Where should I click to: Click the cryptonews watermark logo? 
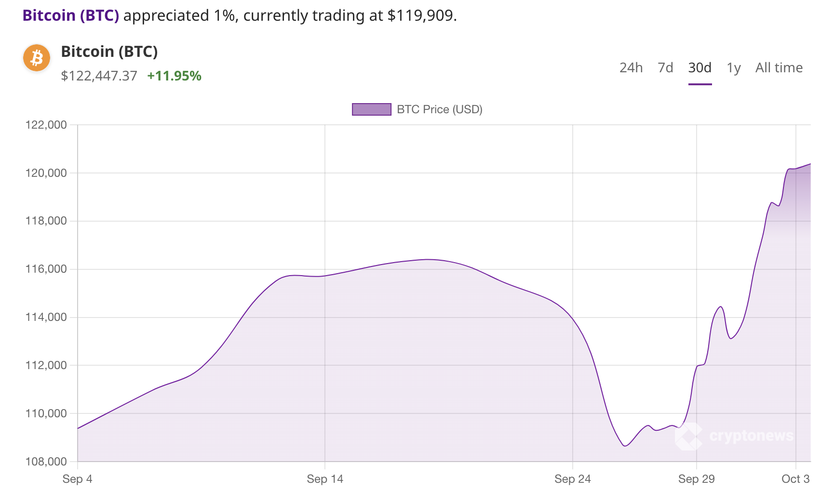[734, 436]
